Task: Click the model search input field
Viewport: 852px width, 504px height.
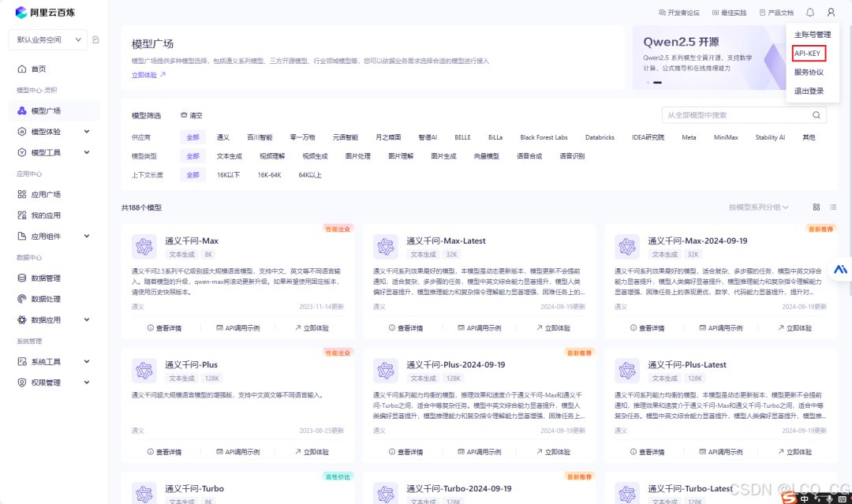Action: click(744, 115)
